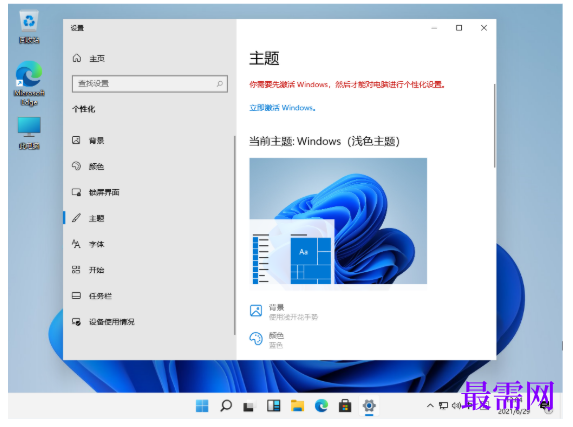573x427 pixels.
Task: Open Microsoft Store from the taskbar
Action: 345,406
